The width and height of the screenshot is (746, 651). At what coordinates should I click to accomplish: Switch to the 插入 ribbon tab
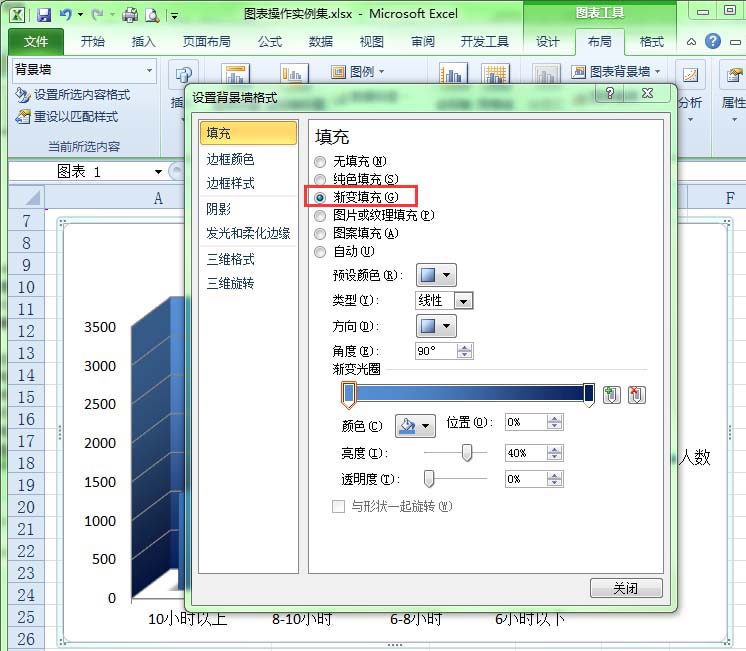click(143, 42)
